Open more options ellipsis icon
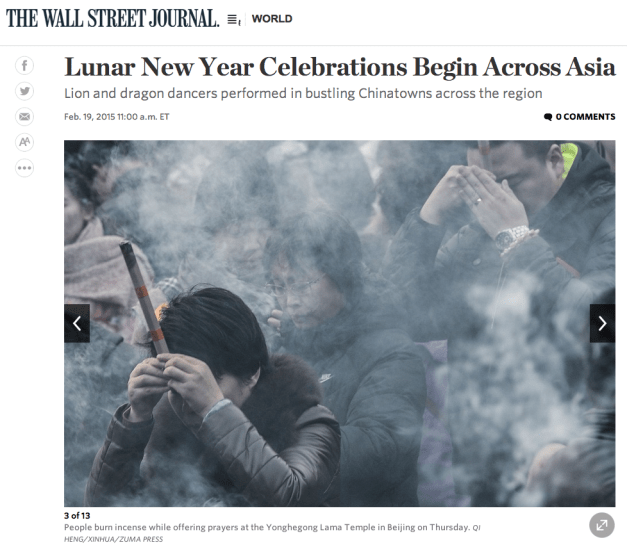 coord(24,168)
